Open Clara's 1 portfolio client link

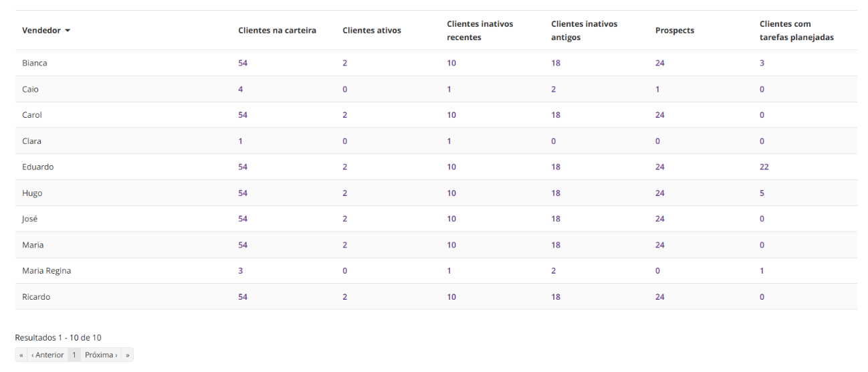coord(241,141)
